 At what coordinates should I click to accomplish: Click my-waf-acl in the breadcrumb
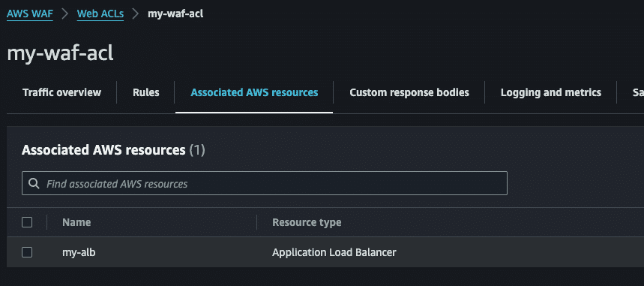click(175, 14)
